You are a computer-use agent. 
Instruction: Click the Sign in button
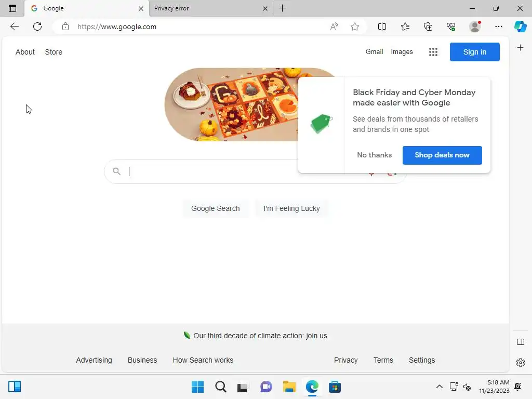coord(475,52)
